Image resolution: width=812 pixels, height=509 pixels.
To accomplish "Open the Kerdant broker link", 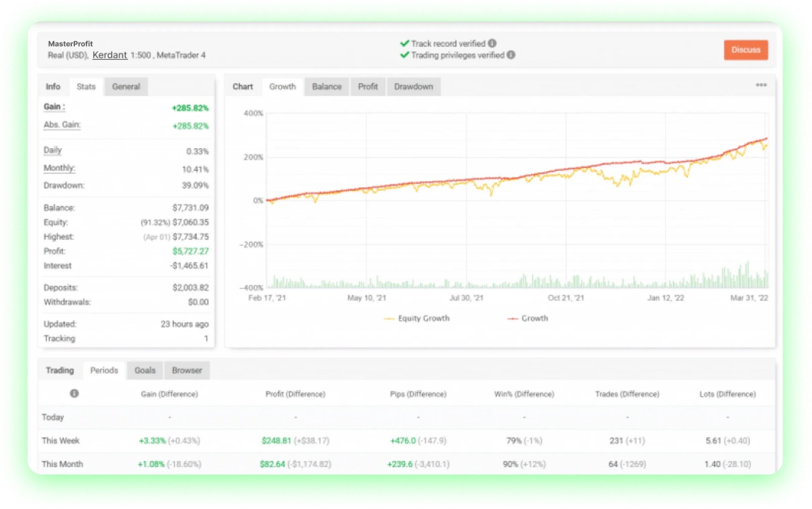I will click(x=110, y=55).
